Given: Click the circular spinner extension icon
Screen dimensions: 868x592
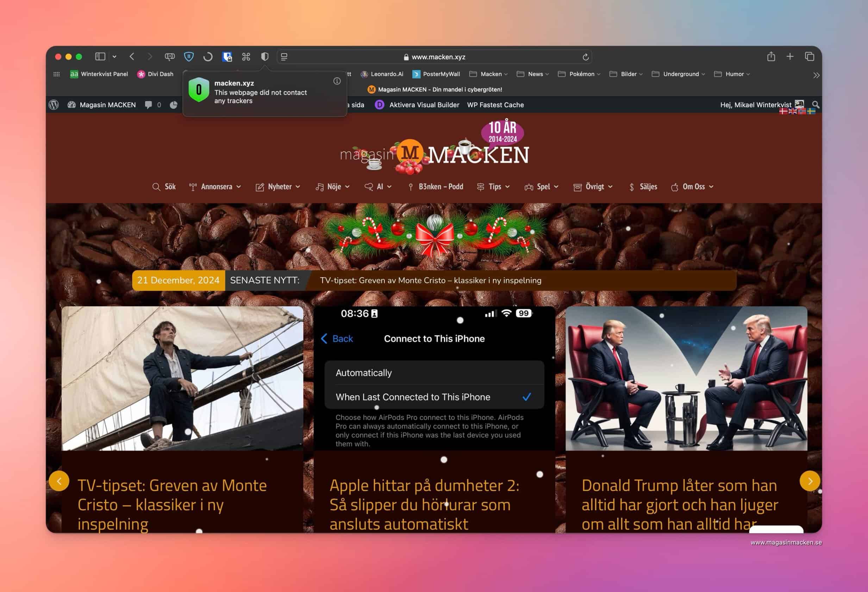Looking at the screenshot, I should (208, 56).
